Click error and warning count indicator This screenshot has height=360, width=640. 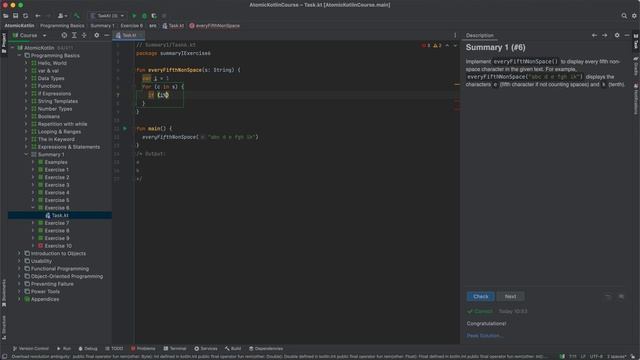(432, 46)
